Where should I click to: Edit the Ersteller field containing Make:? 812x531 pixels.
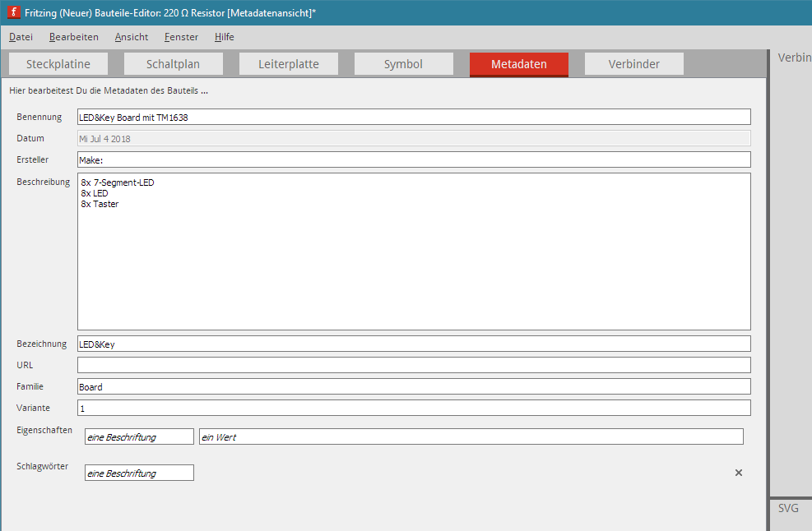click(x=414, y=159)
